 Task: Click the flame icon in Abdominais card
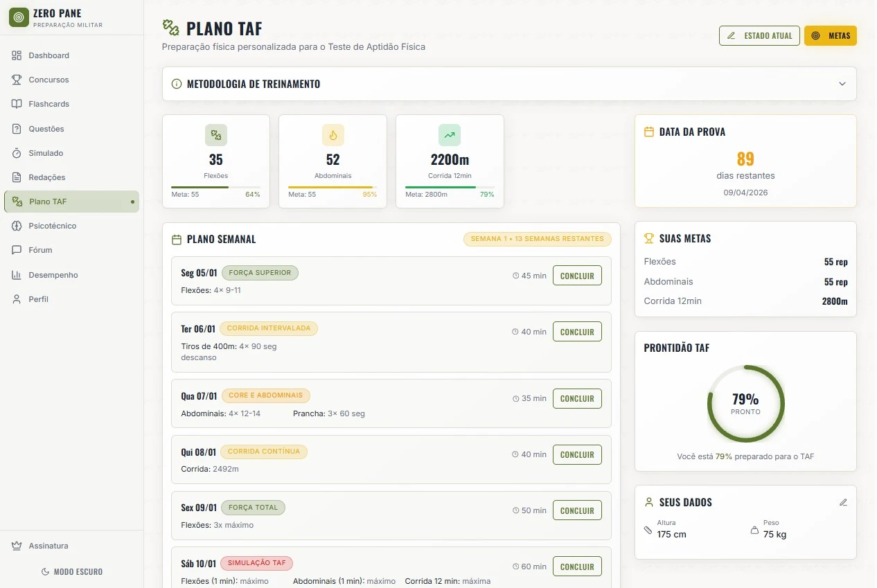tap(333, 135)
